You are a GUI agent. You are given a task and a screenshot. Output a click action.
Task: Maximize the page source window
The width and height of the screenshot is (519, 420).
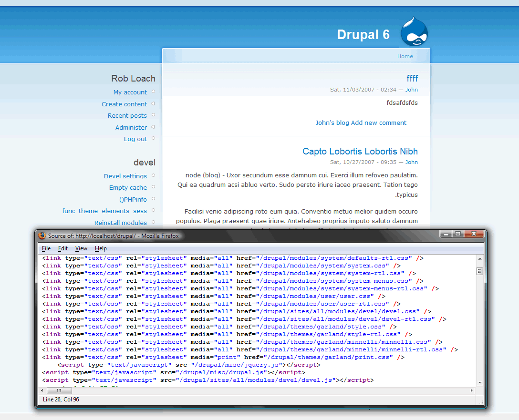click(x=458, y=234)
